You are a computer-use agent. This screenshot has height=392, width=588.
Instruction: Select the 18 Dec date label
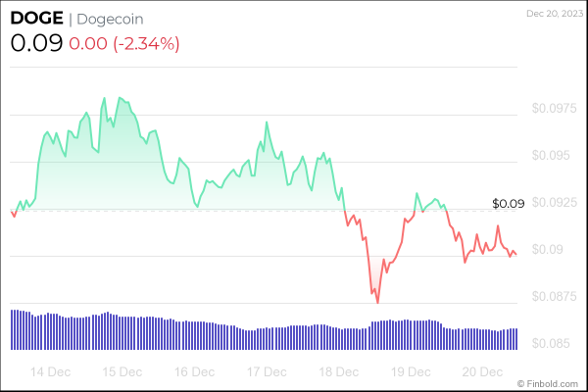pos(339,372)
